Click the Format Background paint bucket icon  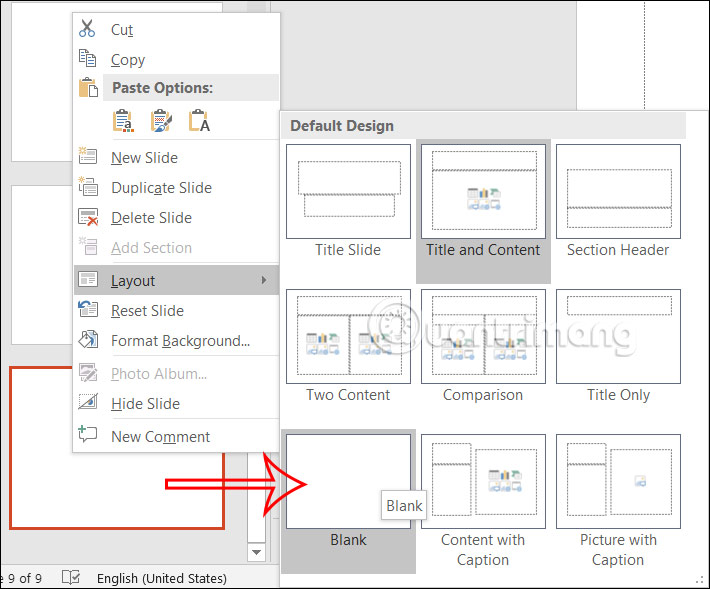coord(87,340)
